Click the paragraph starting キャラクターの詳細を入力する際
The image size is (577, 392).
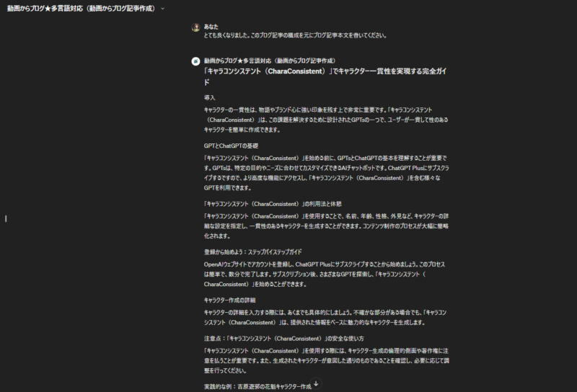click(325, 317)
